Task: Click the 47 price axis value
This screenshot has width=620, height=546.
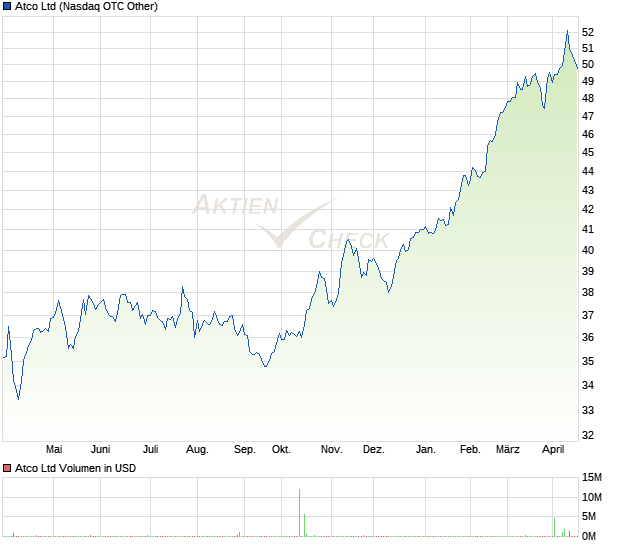Action: (588, 116)
